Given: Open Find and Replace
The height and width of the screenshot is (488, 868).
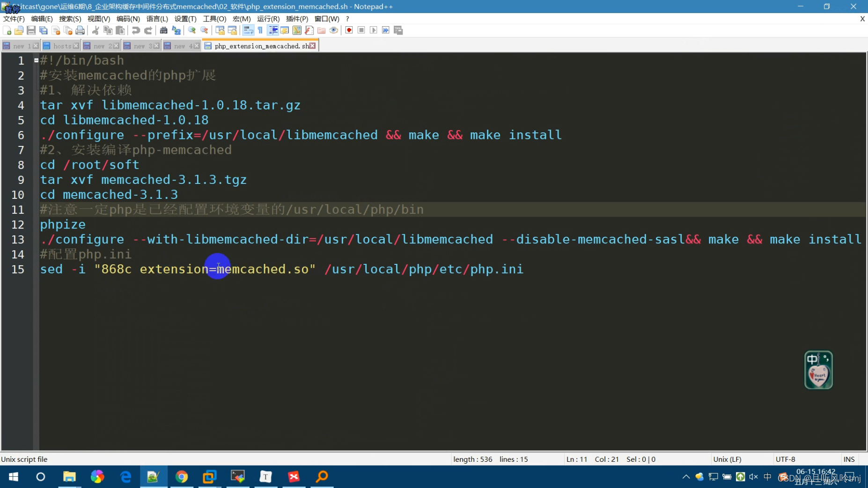Looking at the screenshot, I should tap(177, 30).
